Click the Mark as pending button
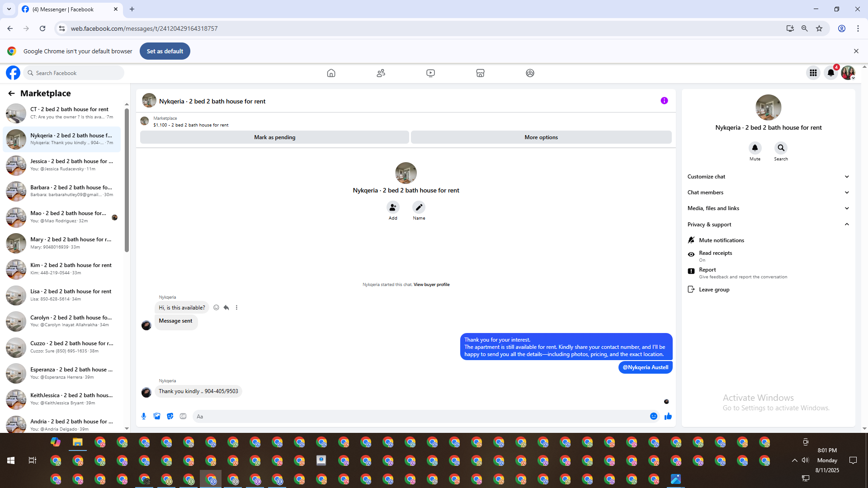The width and height of the screenshot is (868, 488). (x=274, y=137)
